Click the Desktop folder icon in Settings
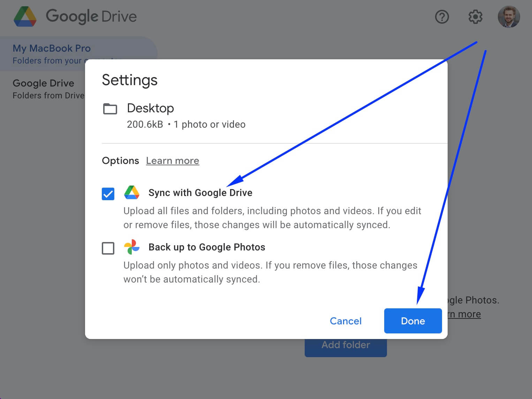 tap(110, 109)
